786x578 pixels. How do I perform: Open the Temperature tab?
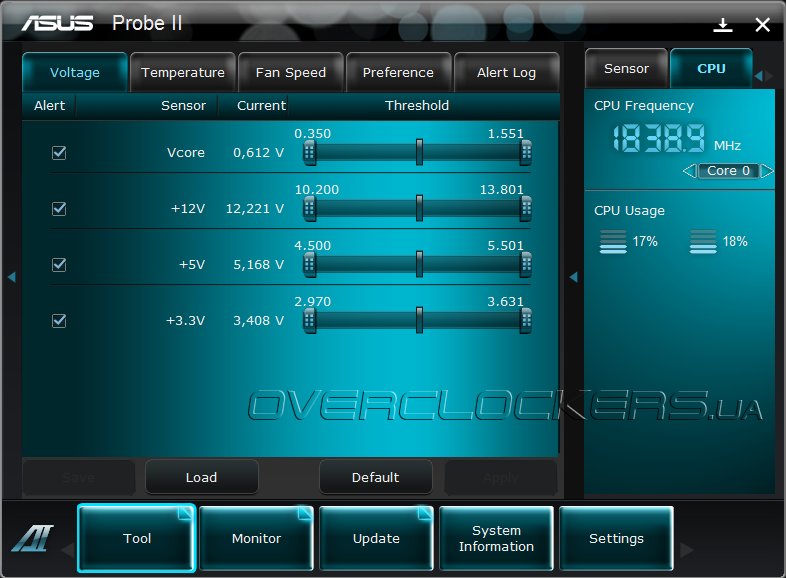pyautogui.click(x=182, y=72)
